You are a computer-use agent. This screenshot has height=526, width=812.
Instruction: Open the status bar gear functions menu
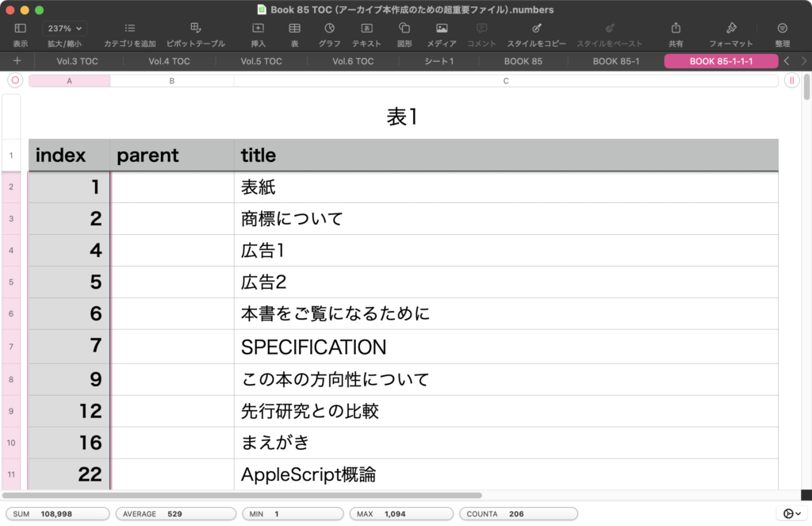791,514
